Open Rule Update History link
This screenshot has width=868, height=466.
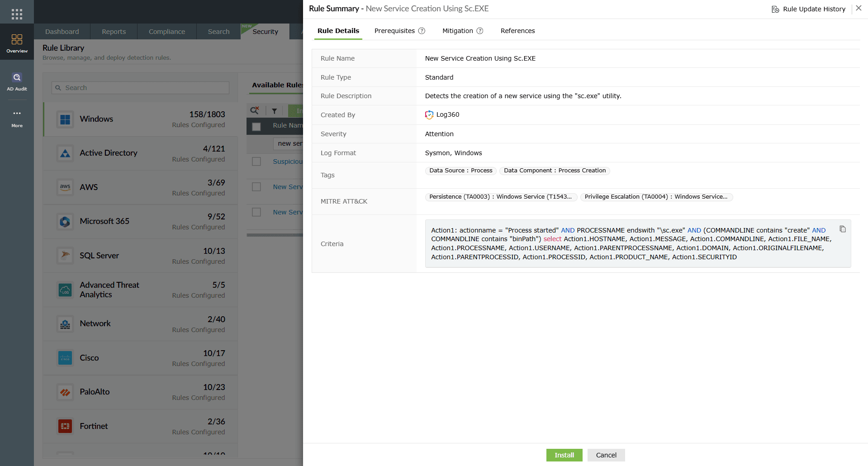[814, 9]
